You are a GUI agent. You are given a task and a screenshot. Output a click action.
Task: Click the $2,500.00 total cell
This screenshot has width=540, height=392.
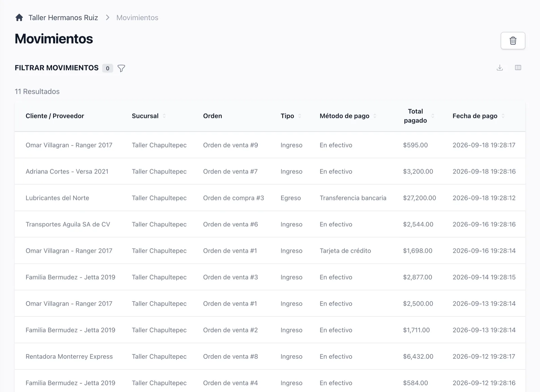tap(418, 304)
